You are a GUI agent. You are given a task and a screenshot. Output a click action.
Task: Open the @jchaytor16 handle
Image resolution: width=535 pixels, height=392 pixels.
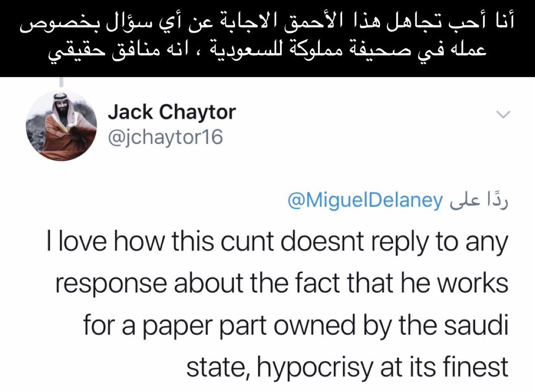click(x=165, y=137)
